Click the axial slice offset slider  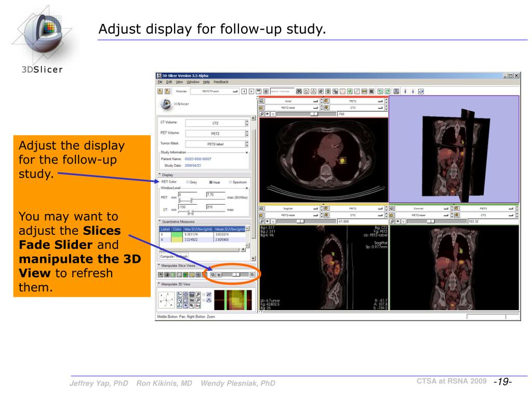[x=306, y=114]
